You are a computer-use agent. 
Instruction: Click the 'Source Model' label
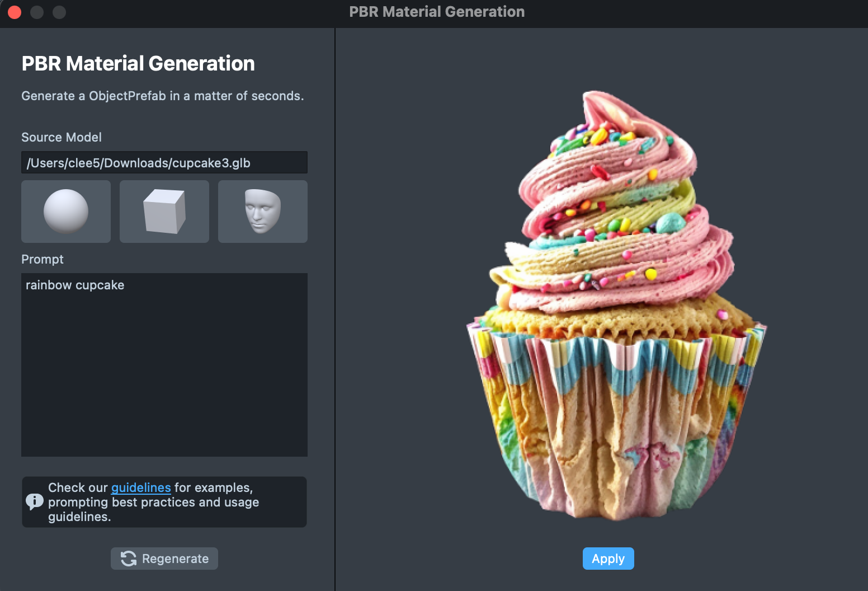point(62,137)
